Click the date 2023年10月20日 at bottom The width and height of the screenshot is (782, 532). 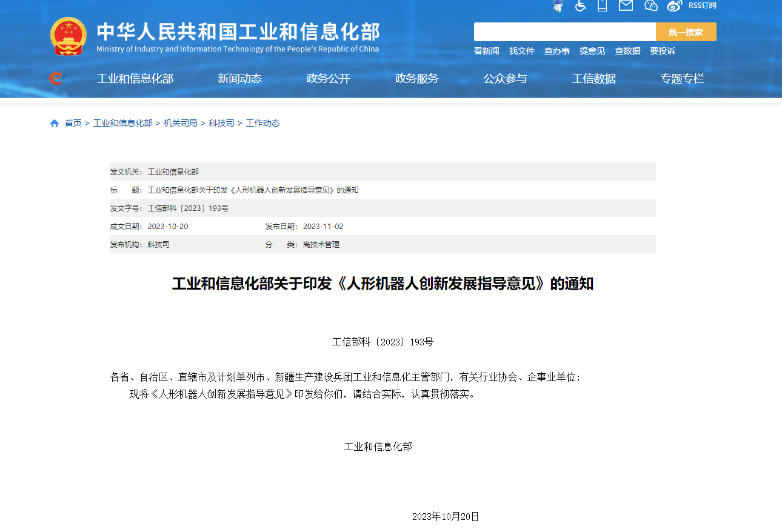coord(446,516)
